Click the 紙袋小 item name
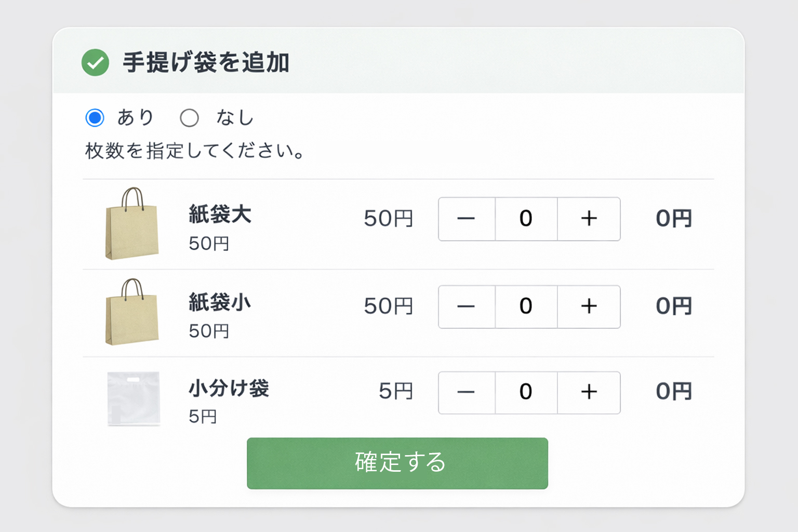Screen dimensions: 798x532 (220, 302)
